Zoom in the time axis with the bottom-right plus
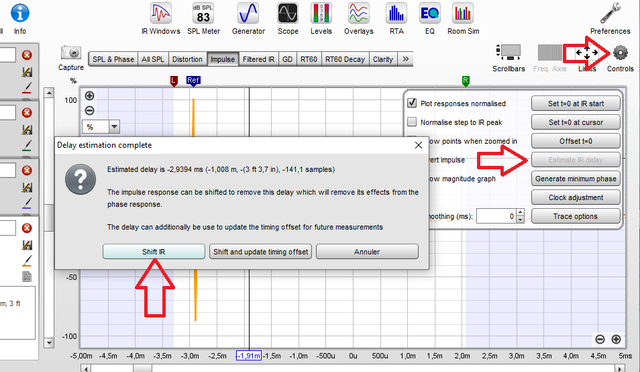The image size is (640, 372). pyautogui.click(x=616, y=339)
